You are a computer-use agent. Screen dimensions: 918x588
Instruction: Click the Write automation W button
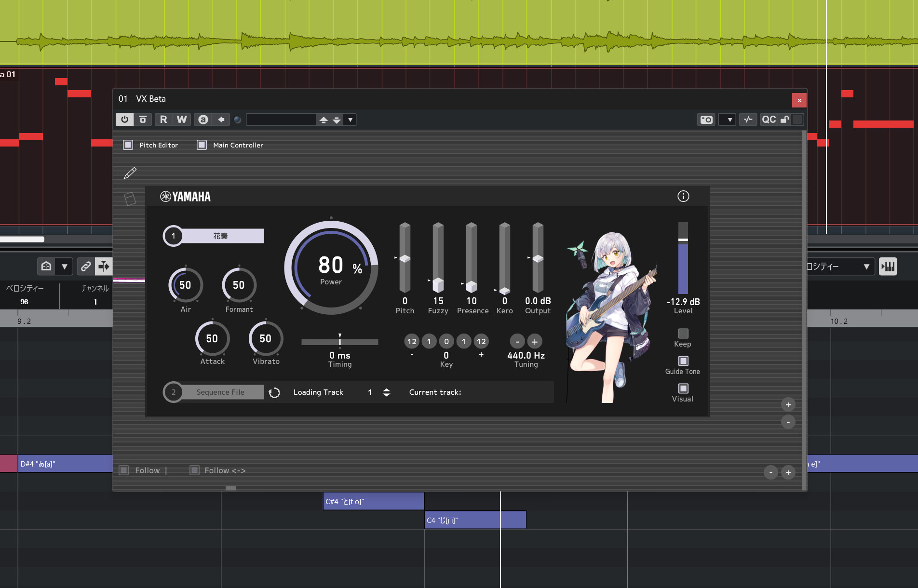182,120
